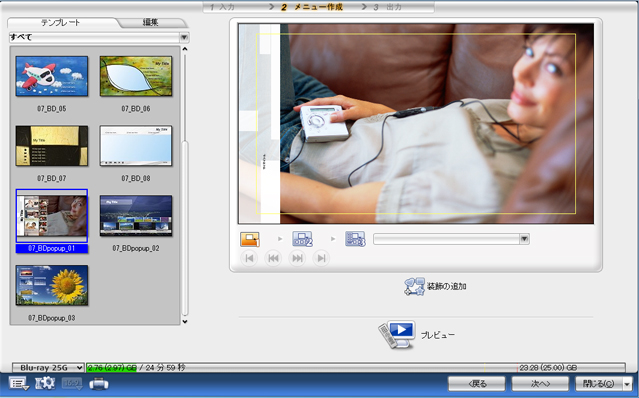Screen dimensions: 639x398
Task: Switch to the テンプレート tab
Action: [x=60, y=23]
